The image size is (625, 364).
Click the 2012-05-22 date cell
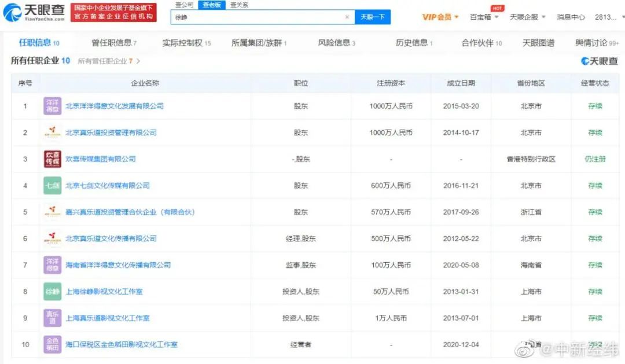click(x=461, y=238)
